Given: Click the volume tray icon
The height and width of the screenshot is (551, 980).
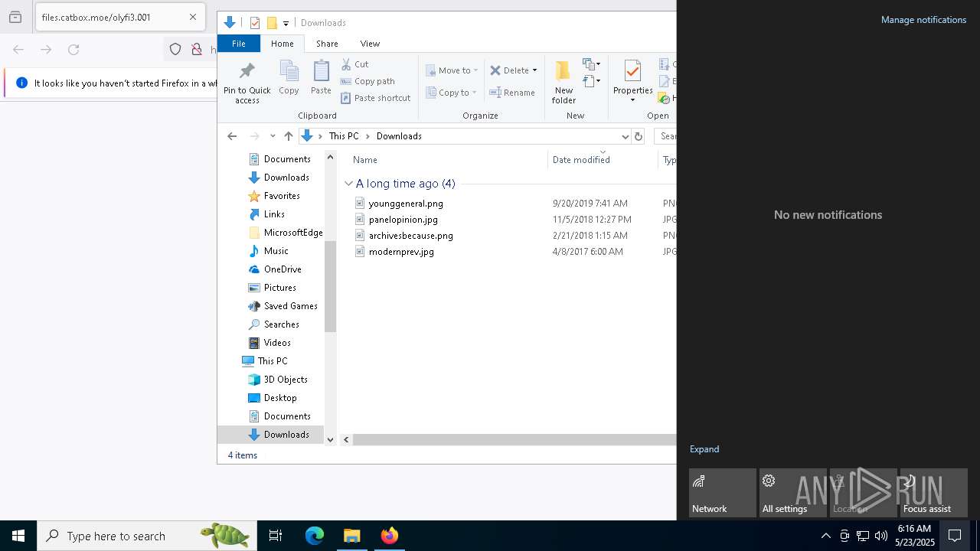Looking at the screenshot, I should (881, 536).
